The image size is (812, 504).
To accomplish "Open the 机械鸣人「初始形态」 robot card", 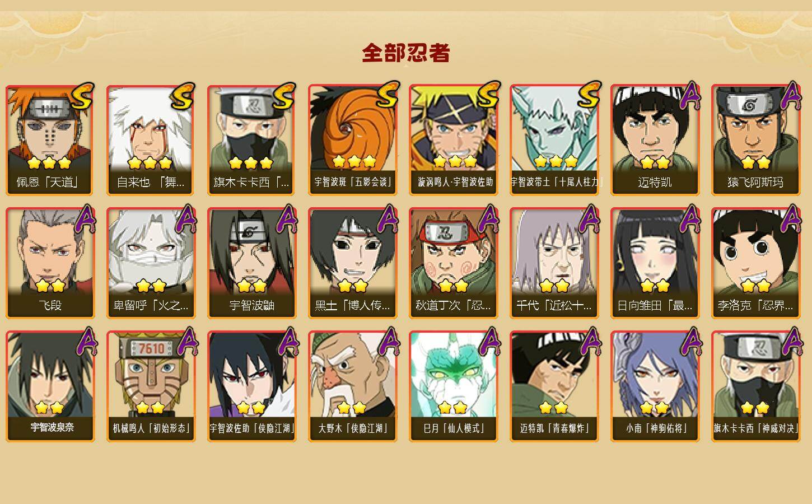I will (151, 386).
